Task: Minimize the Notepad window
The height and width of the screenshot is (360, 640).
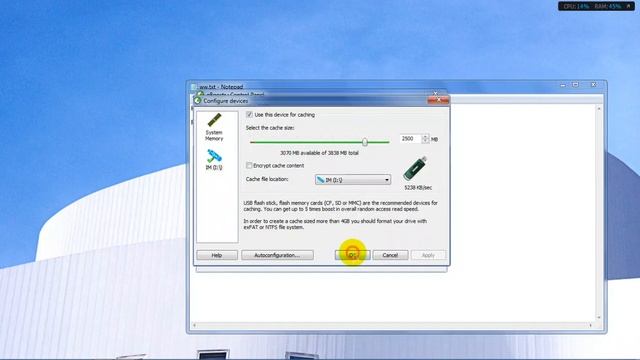Action: click(563, 84)
